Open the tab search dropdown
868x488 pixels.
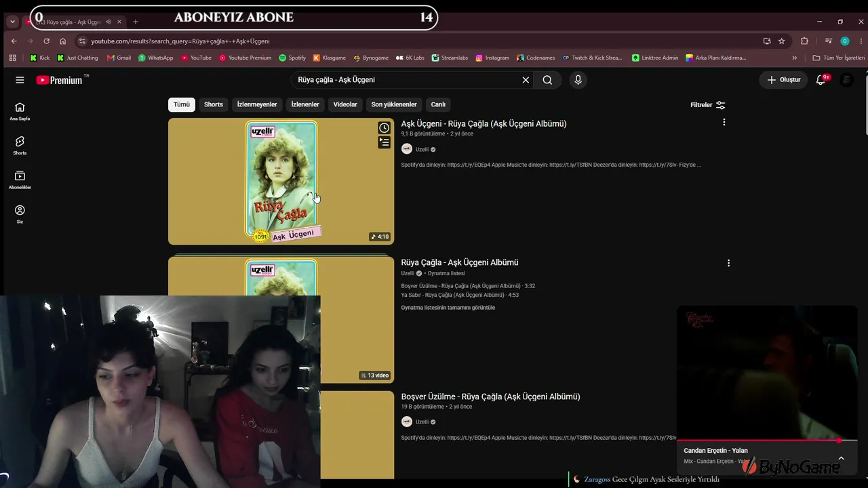click(x=12, y=22)
